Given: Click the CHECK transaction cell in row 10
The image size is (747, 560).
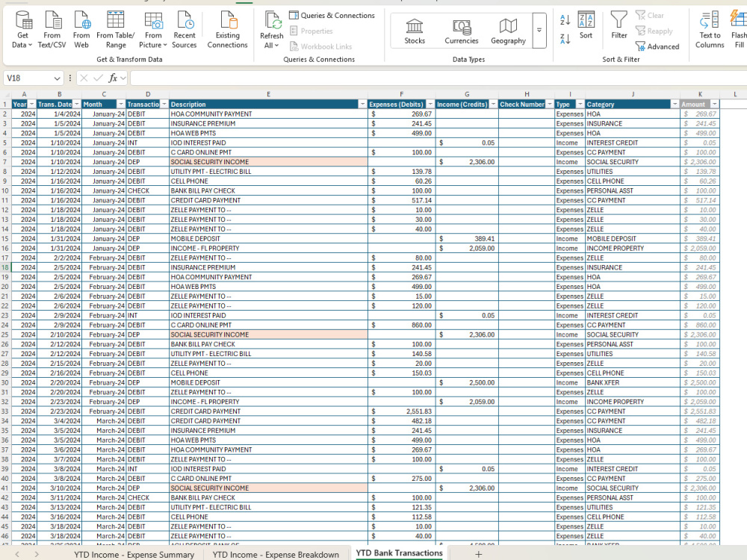Looking at the screenshot, I should point(148,191).
